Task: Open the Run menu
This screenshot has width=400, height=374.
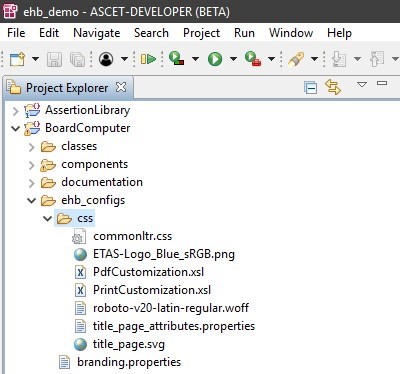Action: (x=244, y=33)
